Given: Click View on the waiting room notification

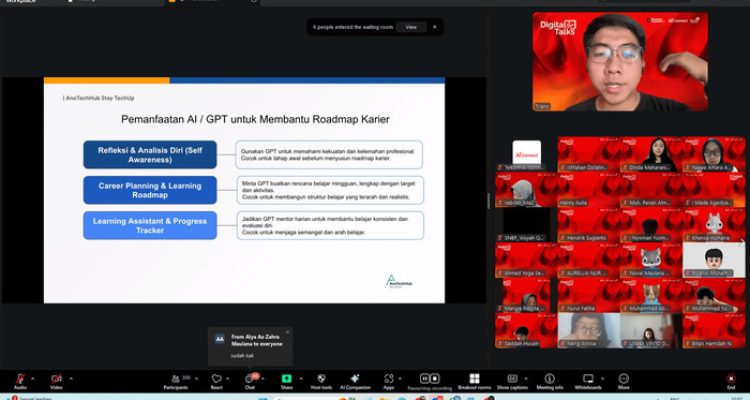Looking at the screenshot, I should click(411, 27).
